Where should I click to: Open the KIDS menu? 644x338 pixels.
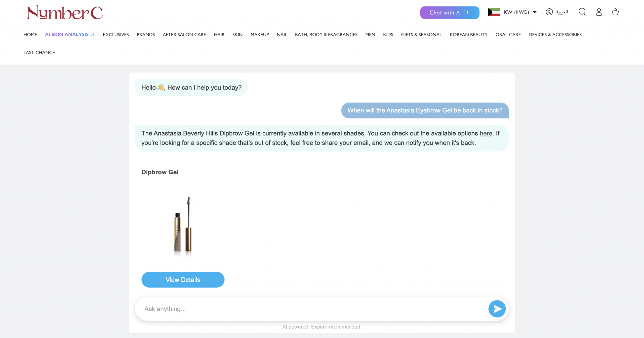tap(388, 34)
